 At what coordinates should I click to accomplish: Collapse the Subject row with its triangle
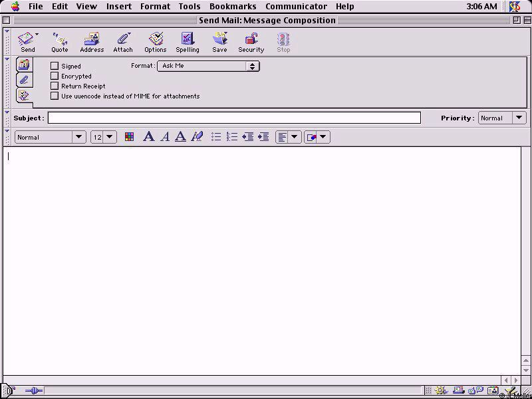(7, 112)
